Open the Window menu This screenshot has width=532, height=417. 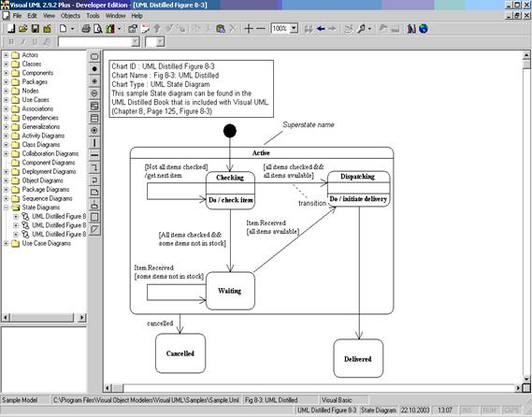(115, 16)
